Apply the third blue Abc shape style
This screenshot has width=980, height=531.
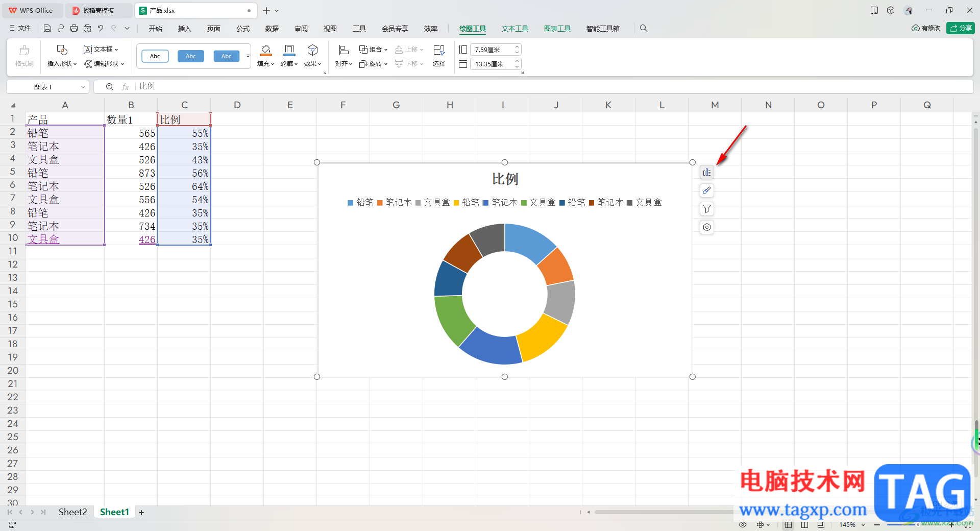[227, 56]
